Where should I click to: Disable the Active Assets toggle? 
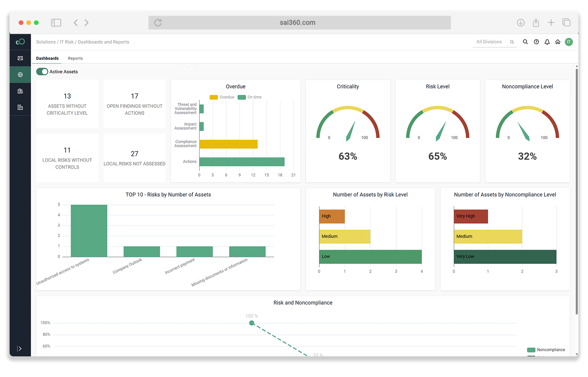[x=42, y=71]
